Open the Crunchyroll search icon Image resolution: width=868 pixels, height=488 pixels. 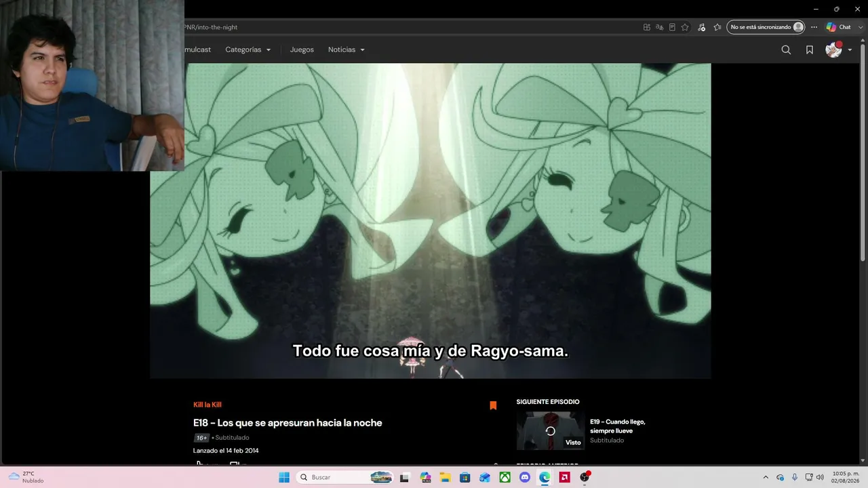pyautogui.click(x=786, y=49)
